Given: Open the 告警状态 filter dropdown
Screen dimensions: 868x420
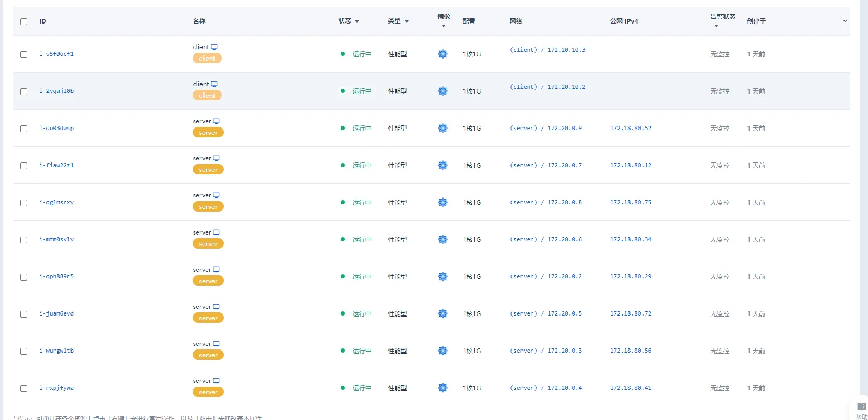Looking at the screenshot, I should click(716, 26).
